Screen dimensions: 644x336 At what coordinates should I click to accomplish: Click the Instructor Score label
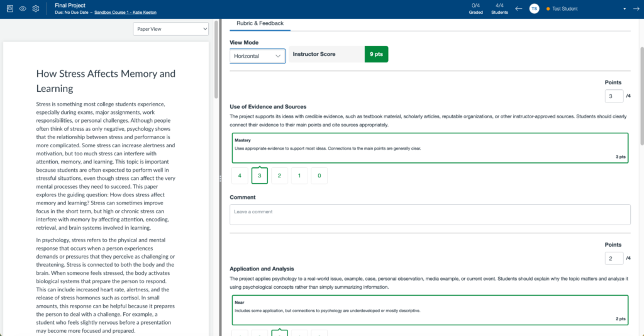pyautogui.click(x=314, y=54)
